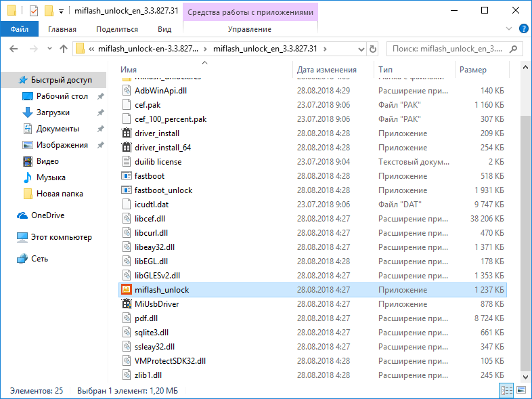This screenshot has height=399, width=532.
Task: Click the Музыка note icon
Action: (28, 177)
